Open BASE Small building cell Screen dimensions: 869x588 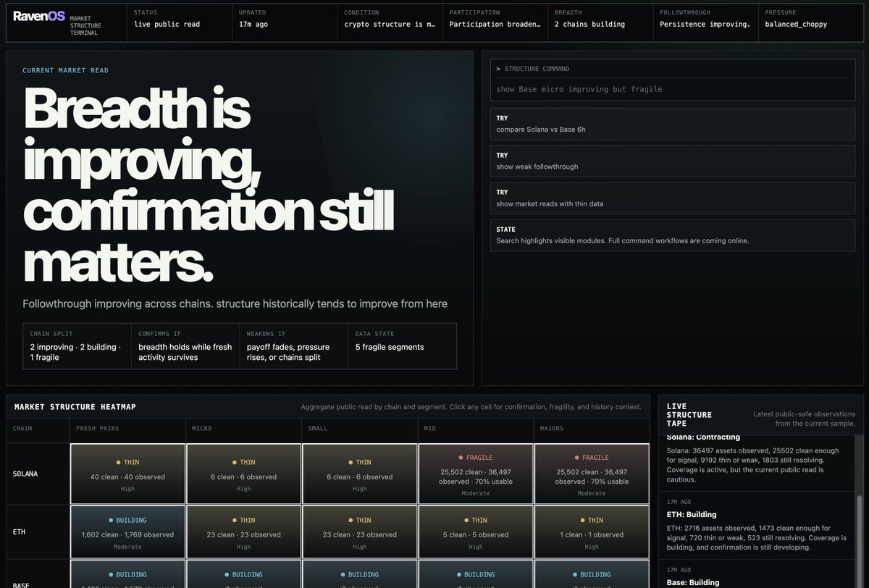359,574
